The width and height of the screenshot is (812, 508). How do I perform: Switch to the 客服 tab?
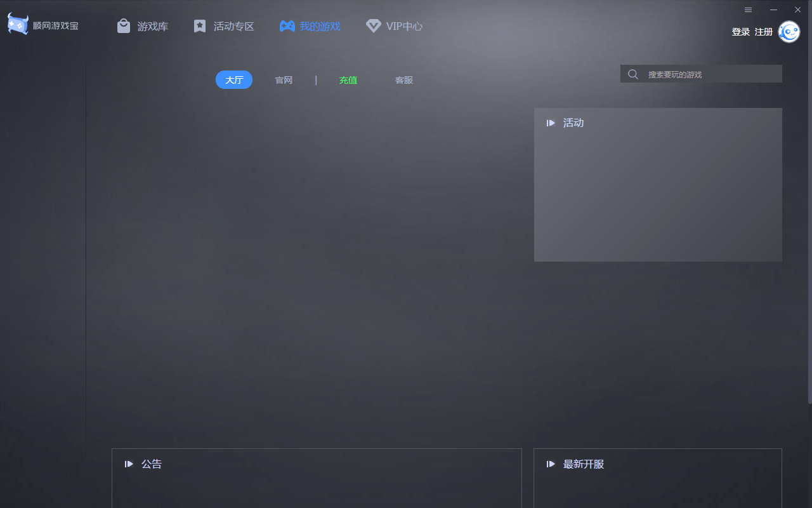click(404, 79)
